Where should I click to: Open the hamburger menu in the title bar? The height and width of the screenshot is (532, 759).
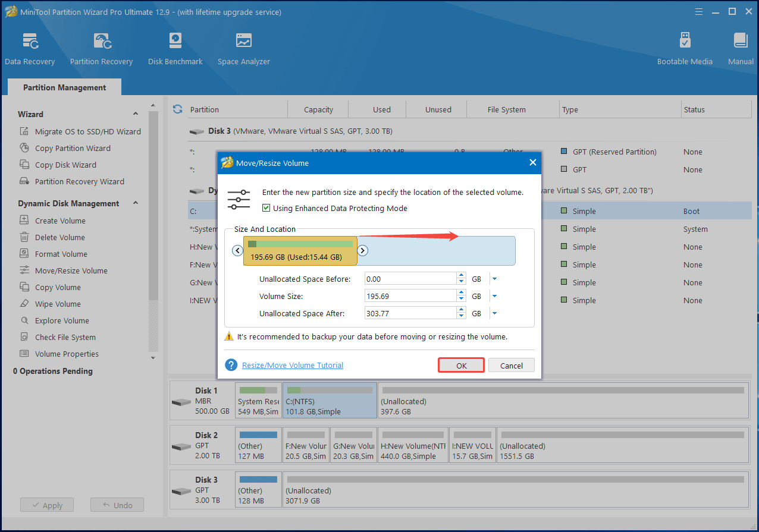tap(698, 11)
